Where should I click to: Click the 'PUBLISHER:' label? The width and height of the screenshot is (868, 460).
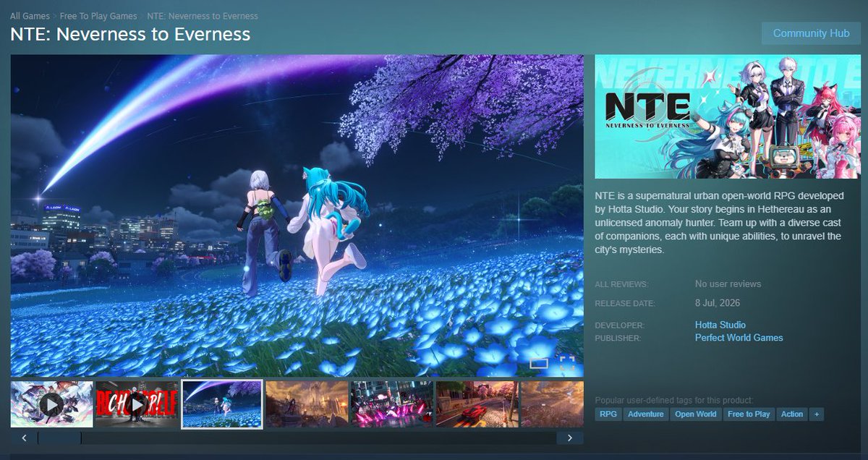point(619,338)
